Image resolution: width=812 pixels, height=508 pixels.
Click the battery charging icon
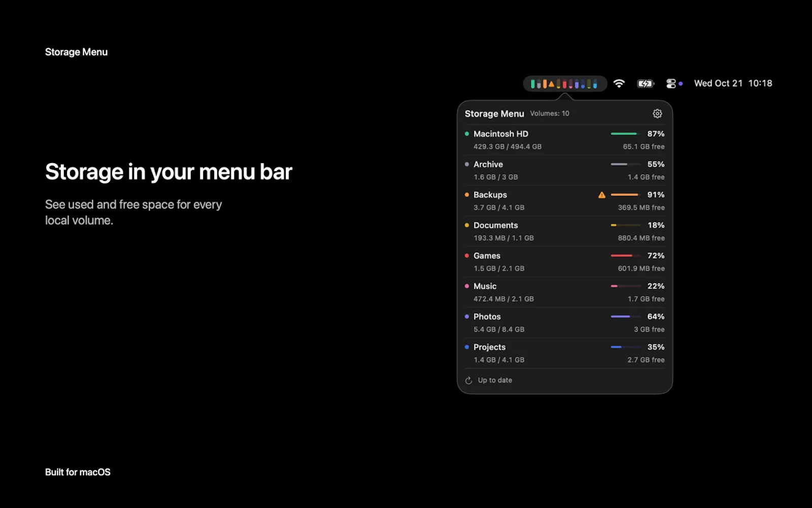click(x=646, y=83)
